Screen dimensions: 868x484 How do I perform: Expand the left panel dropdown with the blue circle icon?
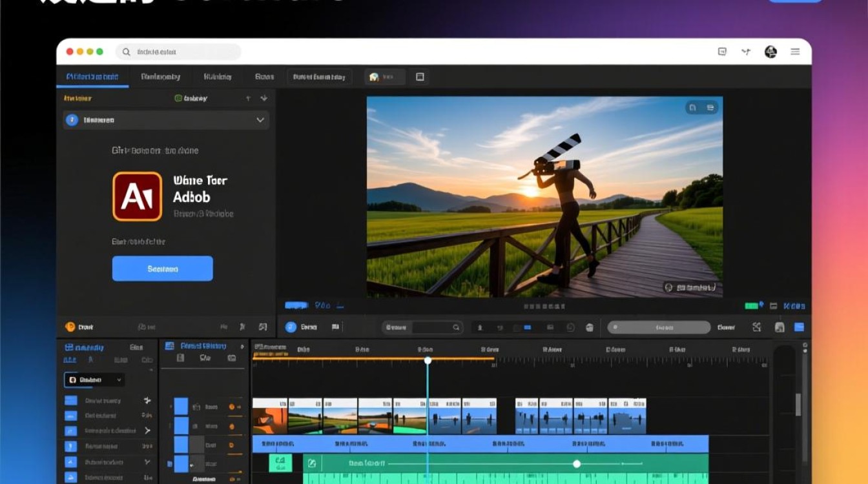pos(166,120)
